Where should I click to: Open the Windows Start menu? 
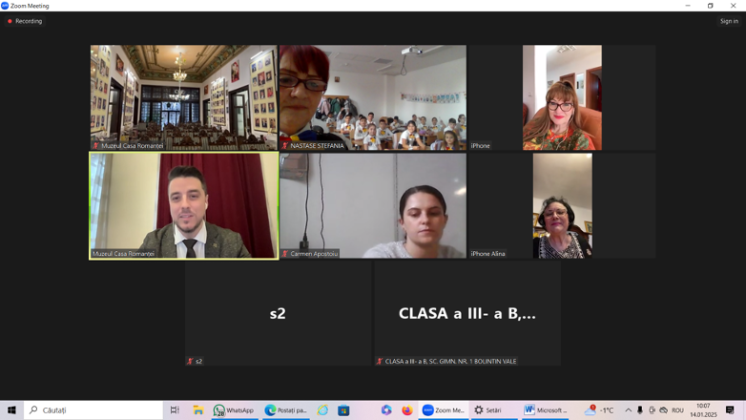tap(11, 410)
